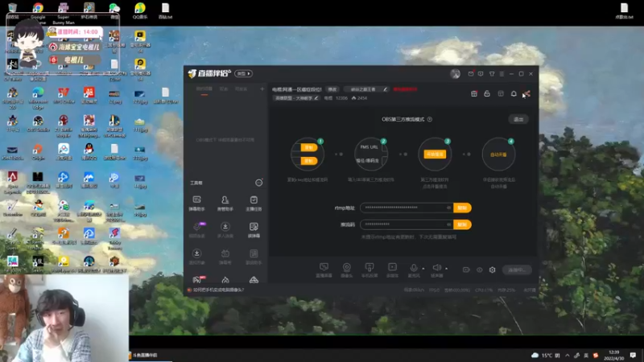The height and width of the screenshot is (362, 644).
Task: Click 自动开播 text in step 4 circle
Action: (498, 154)
